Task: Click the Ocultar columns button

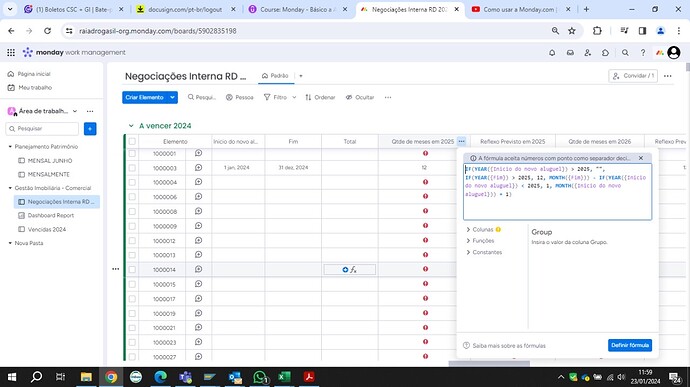Action: (360, 97)
